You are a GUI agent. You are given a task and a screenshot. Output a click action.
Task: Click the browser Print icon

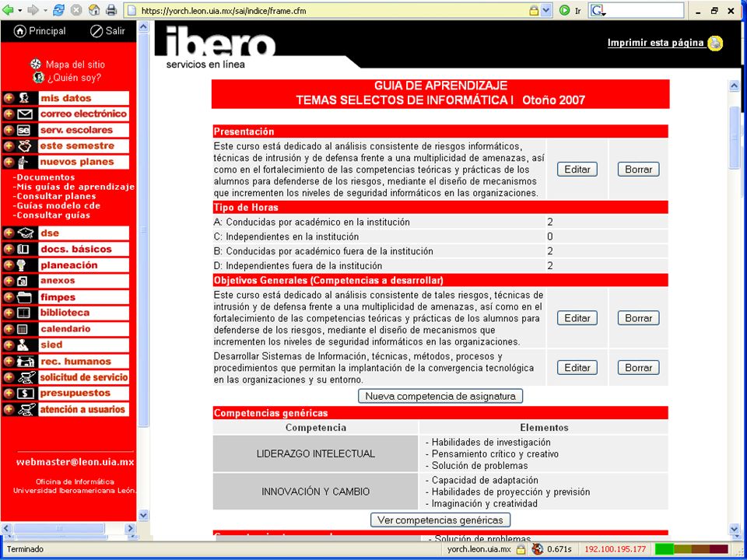111,10
